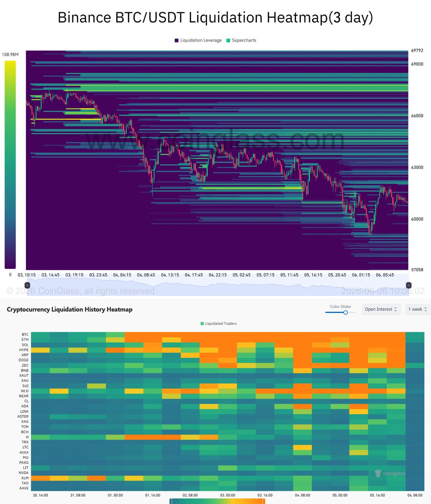
Task: Select the TRX row label
Action: [x=25, y=442]
